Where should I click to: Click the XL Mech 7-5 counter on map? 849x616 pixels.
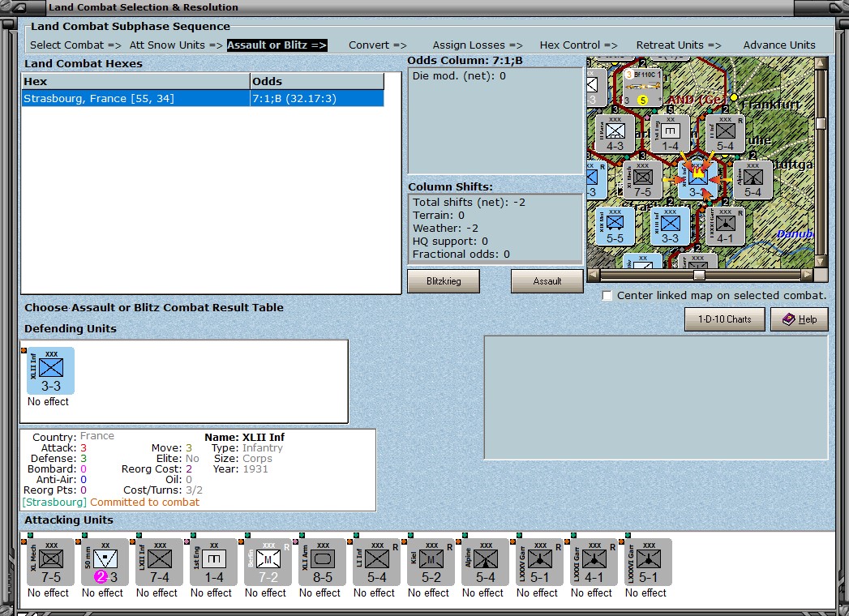643,180
